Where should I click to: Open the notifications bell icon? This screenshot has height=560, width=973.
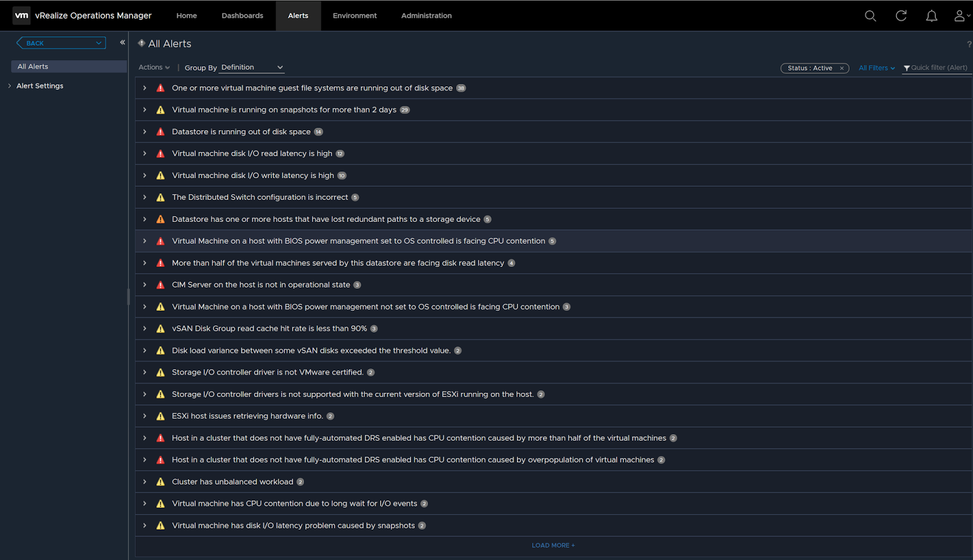coord(931,16)
